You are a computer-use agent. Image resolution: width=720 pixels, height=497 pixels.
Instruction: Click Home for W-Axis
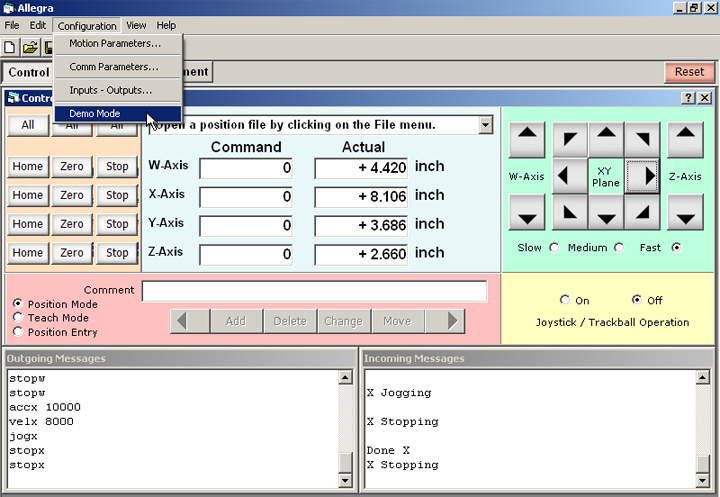(x=28, y=166)
